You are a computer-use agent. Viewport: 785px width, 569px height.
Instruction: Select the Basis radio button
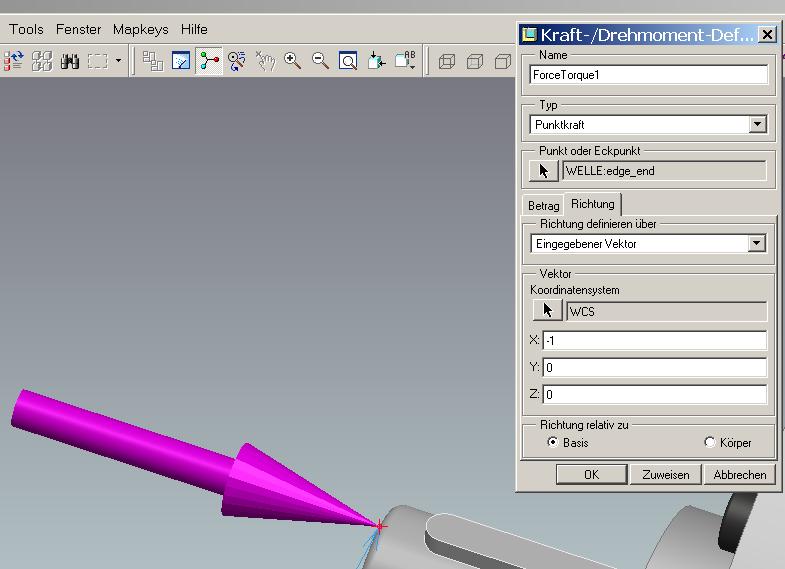(553, 442)
